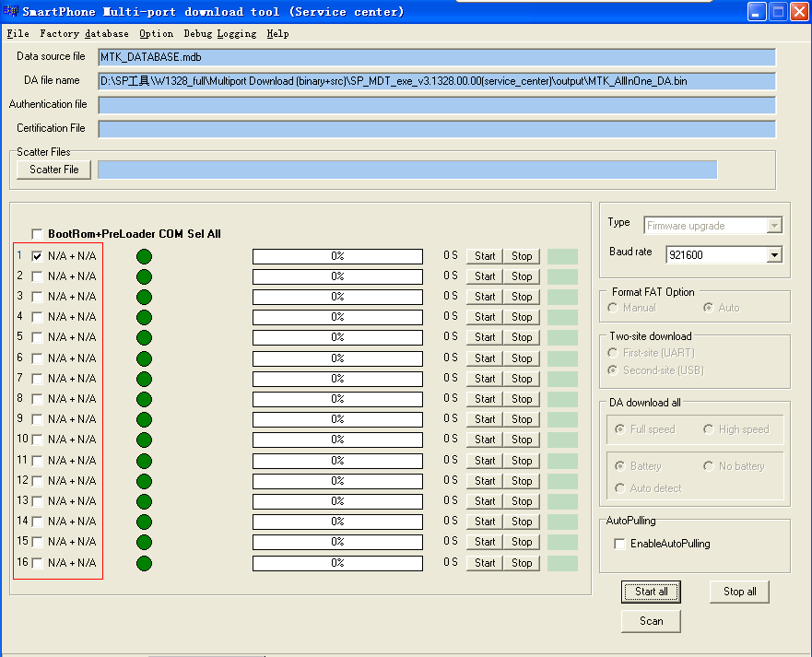Click the pale green status box in row 13
The height and width of the screenshot is (657, 812).
click(562, 501)
